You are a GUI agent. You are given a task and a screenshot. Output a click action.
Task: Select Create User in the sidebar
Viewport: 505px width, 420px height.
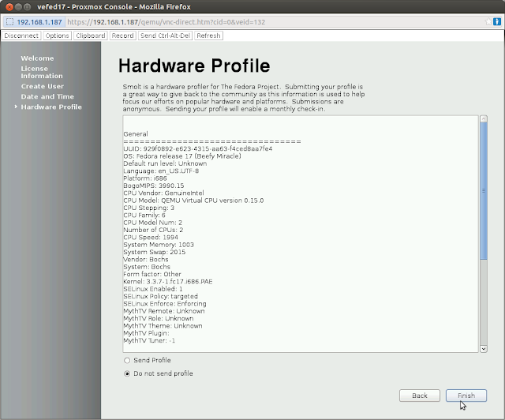pyautogui.click(x=42, y=86)
